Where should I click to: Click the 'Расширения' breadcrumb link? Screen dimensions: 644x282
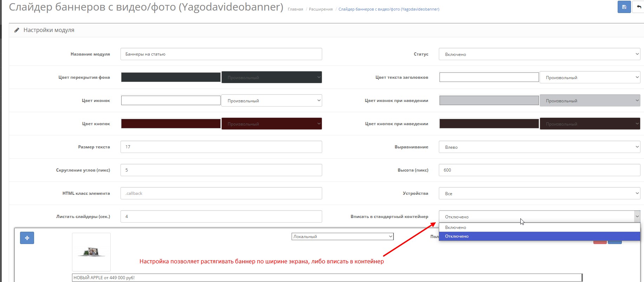click(320, 9)
